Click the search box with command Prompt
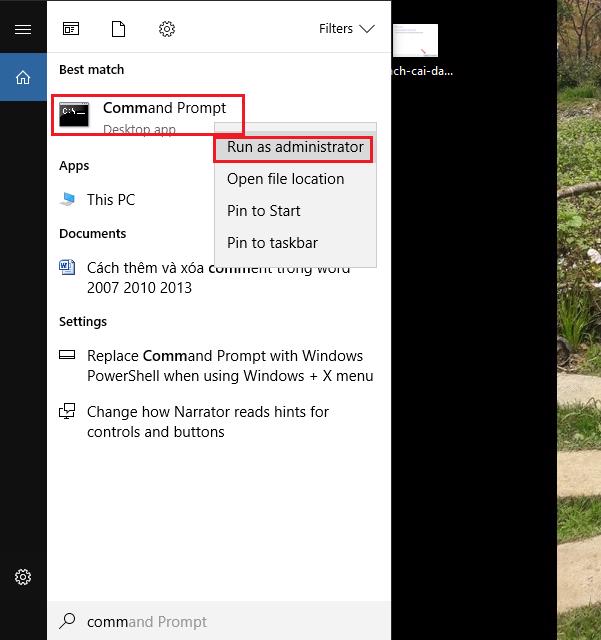This screenshot has width=601, height=640. [219, 621]
